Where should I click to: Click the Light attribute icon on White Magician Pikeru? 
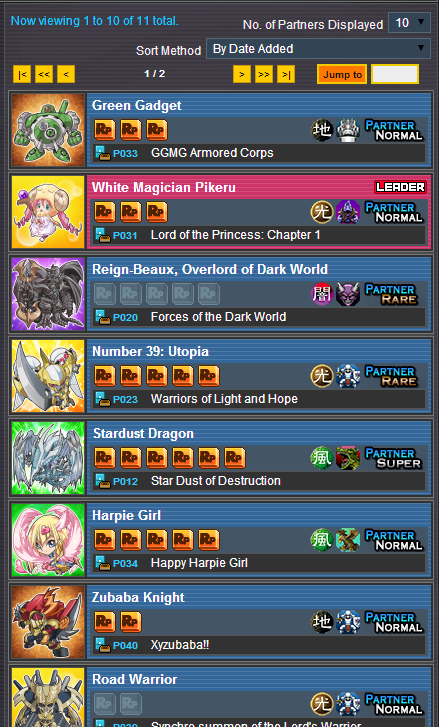point(322,212)
